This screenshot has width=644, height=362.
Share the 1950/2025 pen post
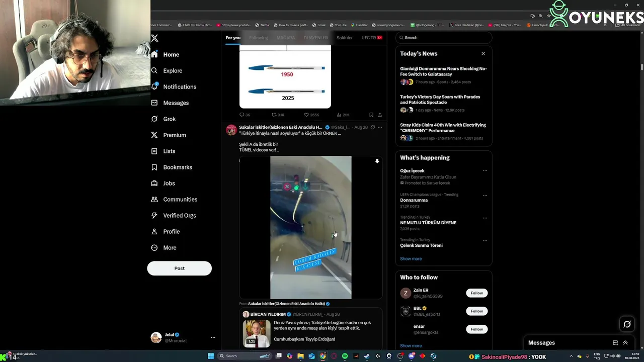point(380,115)
